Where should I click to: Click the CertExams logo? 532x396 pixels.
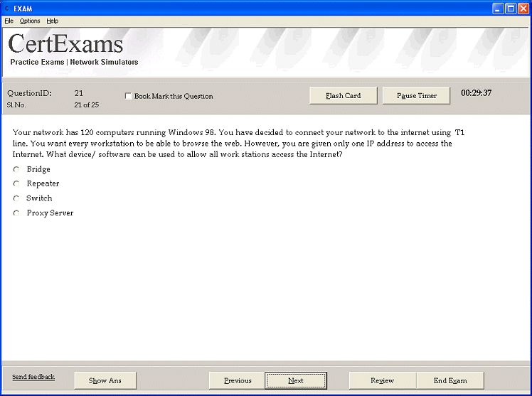pyautogui.click(x=65, y=44)
